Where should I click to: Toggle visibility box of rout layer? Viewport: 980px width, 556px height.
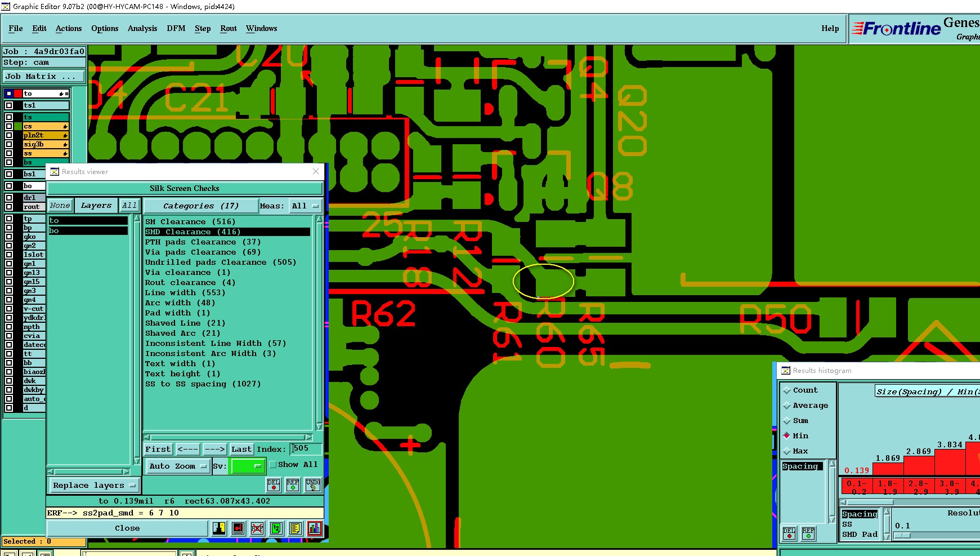click(9, 207)
